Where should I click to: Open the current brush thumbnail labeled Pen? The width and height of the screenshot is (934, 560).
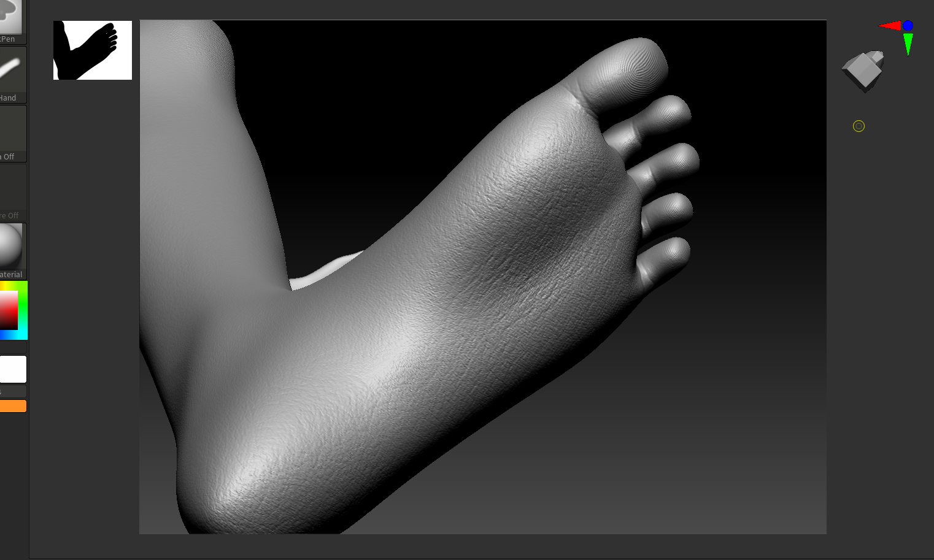tap(12, 21)
